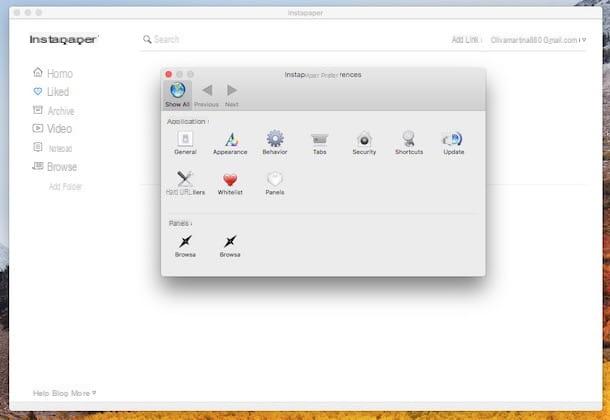Image resolution: width=610 pixels, height=420 pixels.
Task: Open Video section in sidebar
Action: (x=52, y=129)
